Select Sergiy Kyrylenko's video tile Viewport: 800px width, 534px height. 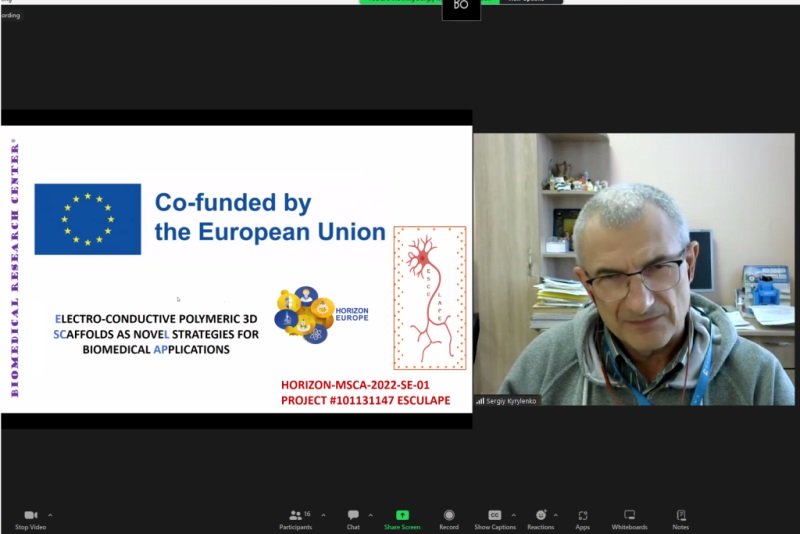(634, 269)
